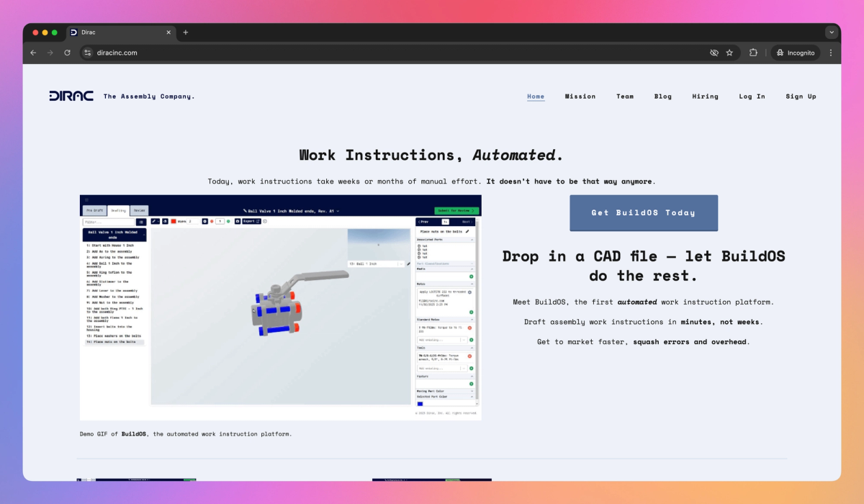Click the Export button in demo
The height and width of the screenshot is (504, 864).
point(252,221)
